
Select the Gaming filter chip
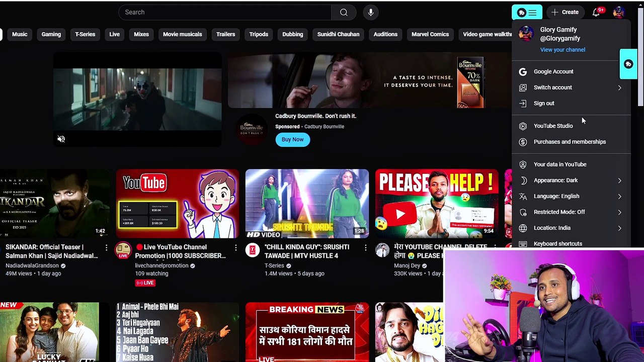click(x=51, y=34)
